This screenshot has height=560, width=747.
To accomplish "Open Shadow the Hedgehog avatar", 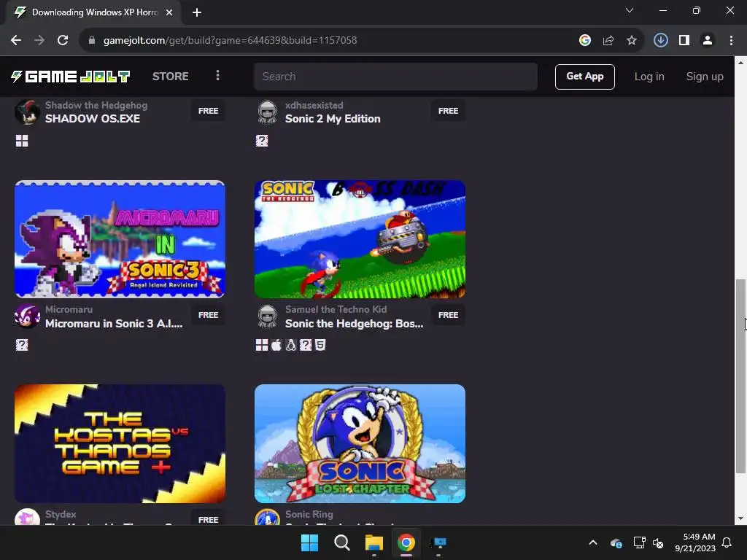I will pyautogui.click(x=27, y=112).
